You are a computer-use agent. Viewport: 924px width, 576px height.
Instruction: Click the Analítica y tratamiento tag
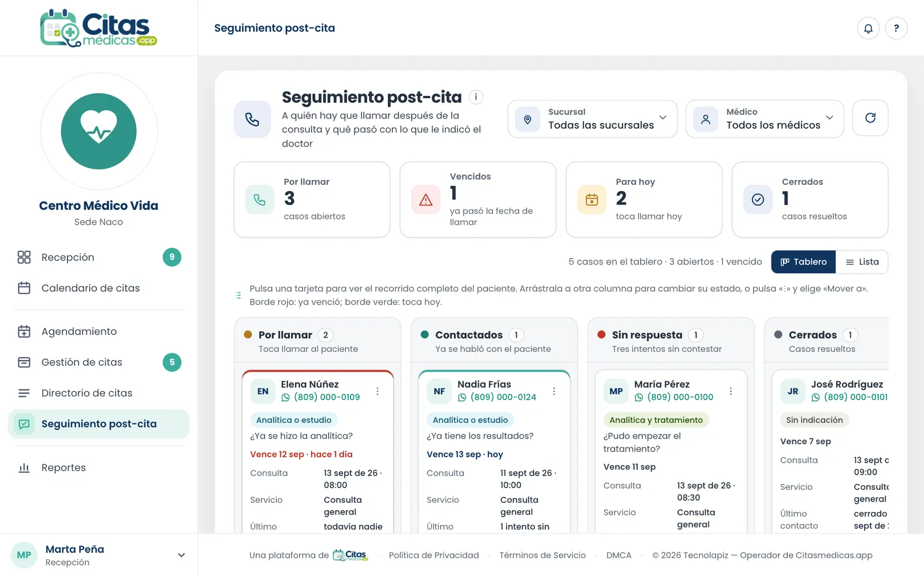coord(656,420)
